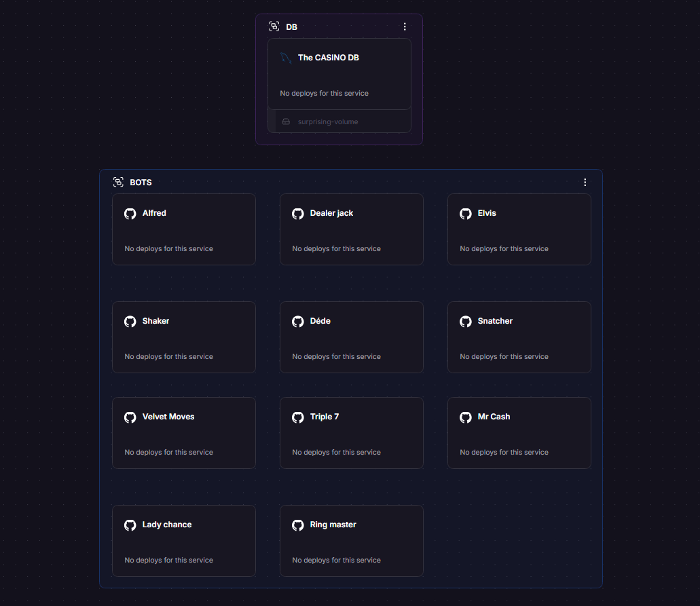Click the DB group title

click(292, 27)
